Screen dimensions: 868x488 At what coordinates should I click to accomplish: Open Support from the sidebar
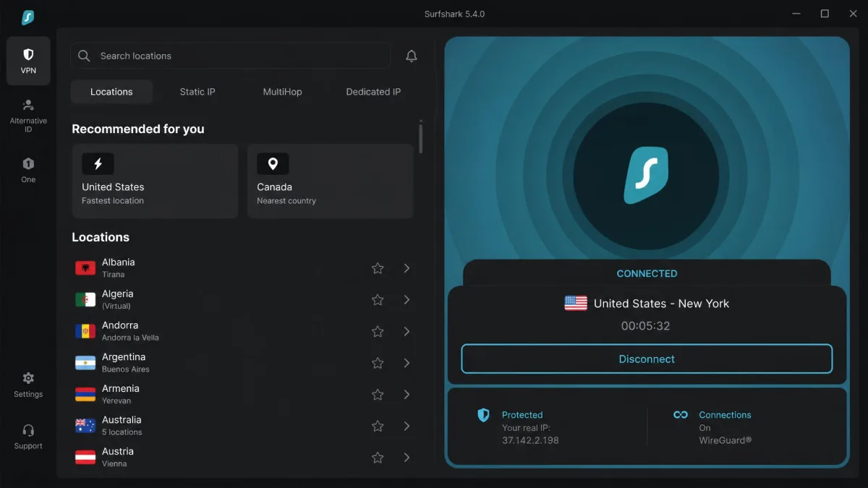(28, 437)
